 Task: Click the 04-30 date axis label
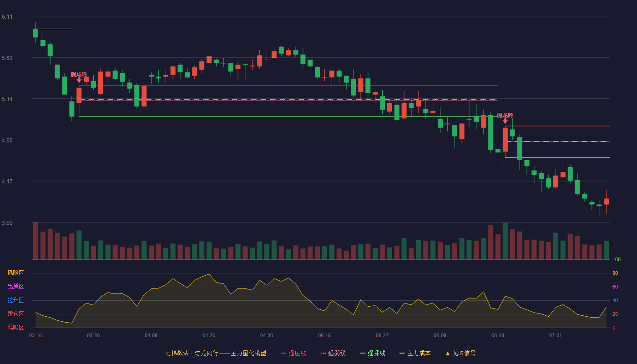pyautogui.click(x=267, y=335)
